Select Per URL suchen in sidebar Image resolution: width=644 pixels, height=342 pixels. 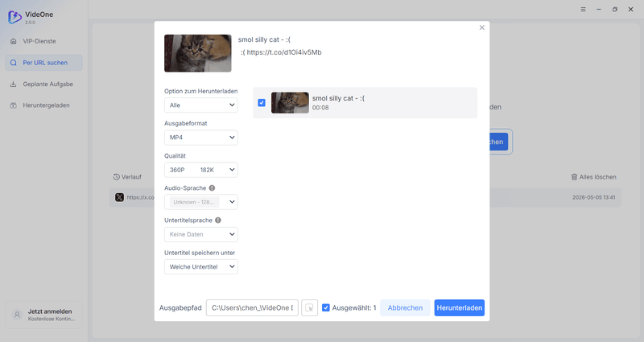43,63
